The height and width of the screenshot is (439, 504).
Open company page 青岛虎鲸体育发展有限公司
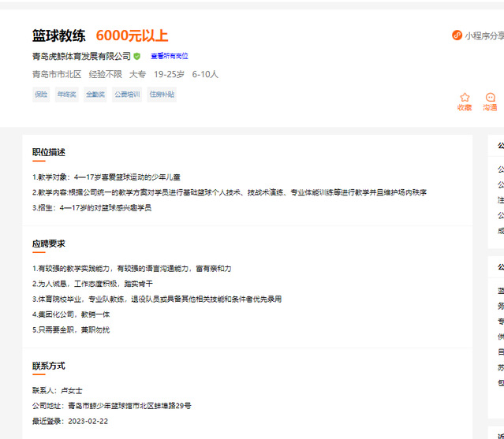pos(81,57)
